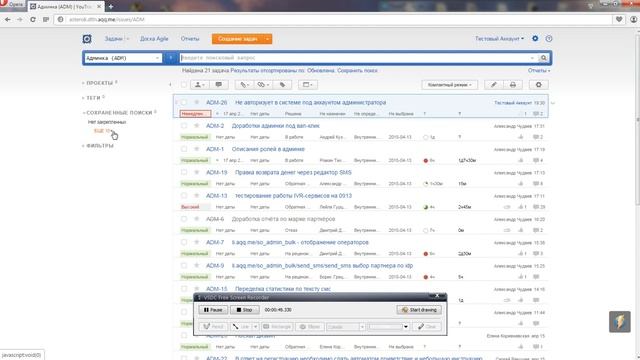The height and width of the screenshot is (360, 640).
Task: Click the pencil edit icon in toolbar
Action: pyautogui.click(x=493, y=84)
